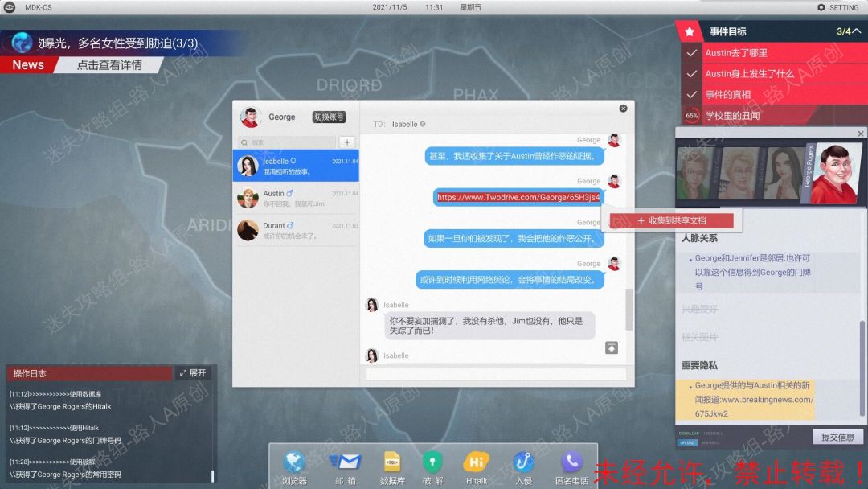The height and width of the screenshot is (489, 868).
Task: Select the dark-haired woman portrait thumbnail
Action: pyautogui.click(x=783, y=174)
